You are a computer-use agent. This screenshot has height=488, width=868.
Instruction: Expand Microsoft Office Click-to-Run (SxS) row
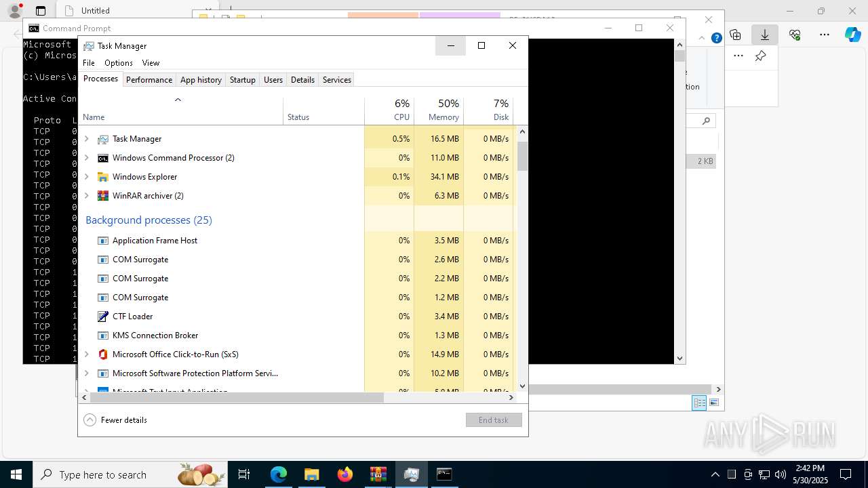click(x=86, y=354)
